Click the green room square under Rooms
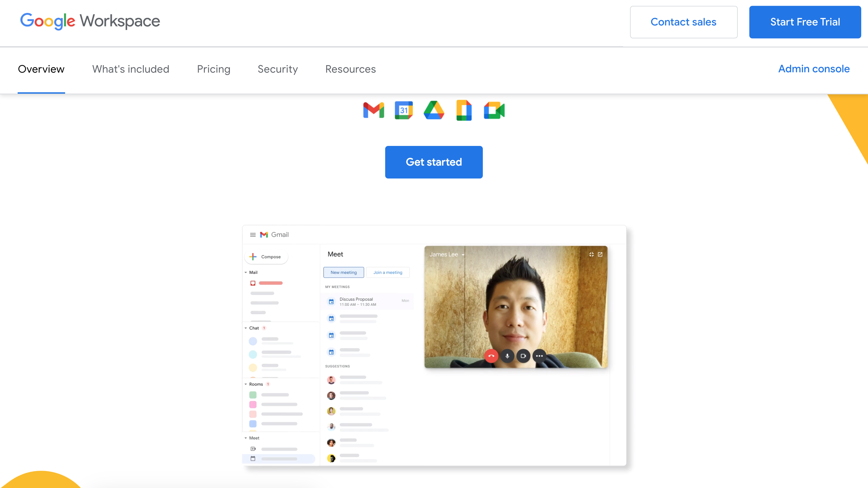The width and height of the screenshot is (868, 488). coord(253,395)
